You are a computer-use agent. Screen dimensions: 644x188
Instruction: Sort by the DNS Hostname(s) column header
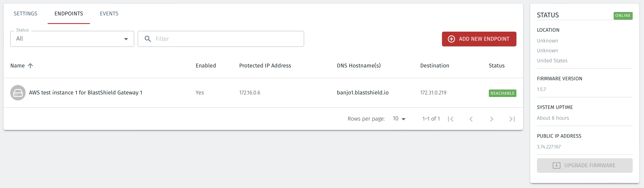point(358,66)
